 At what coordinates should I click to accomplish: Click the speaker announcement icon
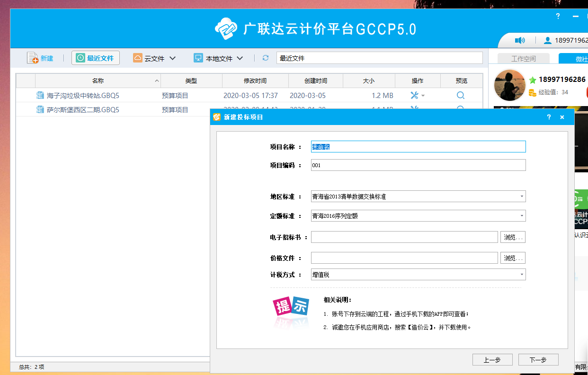(520, 40)
